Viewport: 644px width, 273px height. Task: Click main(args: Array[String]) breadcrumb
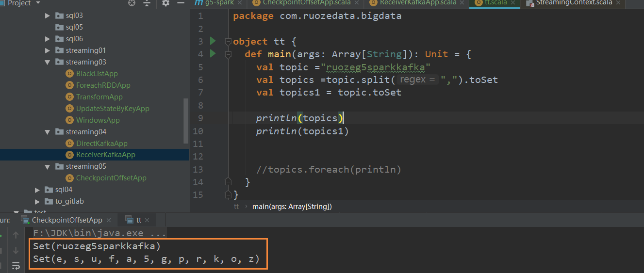tap(292, 207)
